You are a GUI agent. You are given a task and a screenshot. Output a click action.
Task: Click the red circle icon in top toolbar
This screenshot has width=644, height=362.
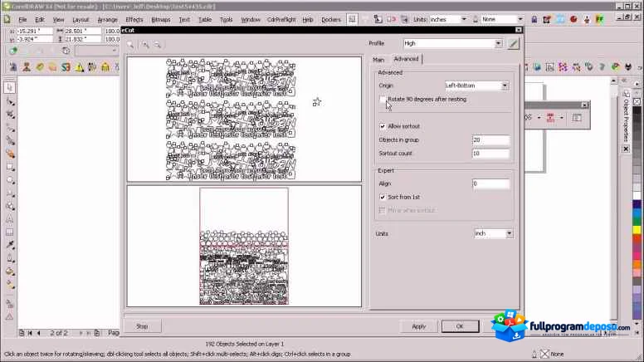[x=573, y=19]
